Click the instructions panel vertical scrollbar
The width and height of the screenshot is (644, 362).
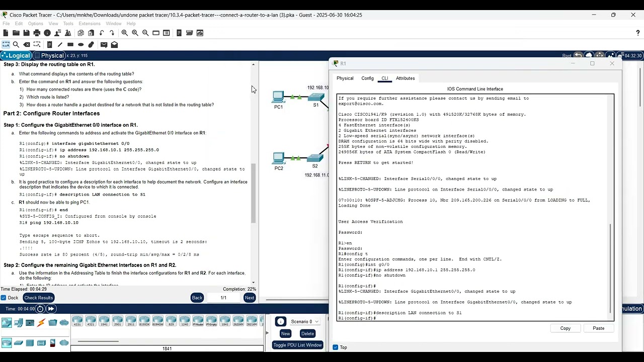point(253,194)
